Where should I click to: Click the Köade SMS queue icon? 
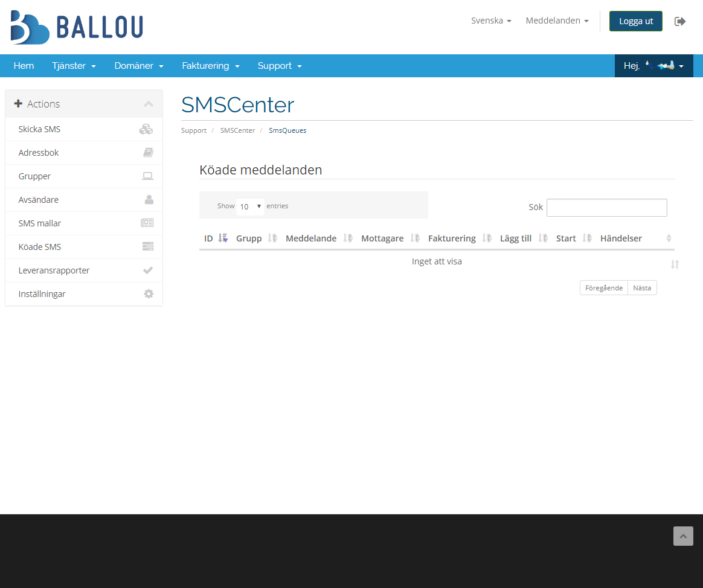(148, 246)
